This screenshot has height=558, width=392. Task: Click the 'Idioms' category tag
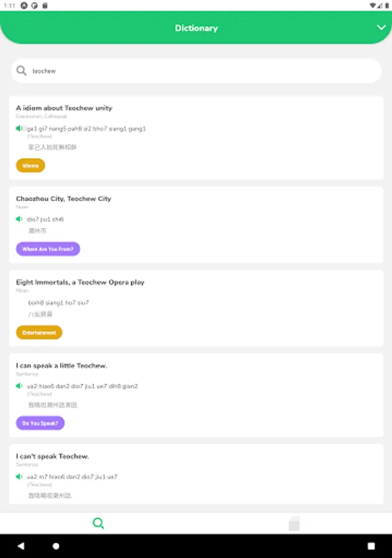coord(30,166)
